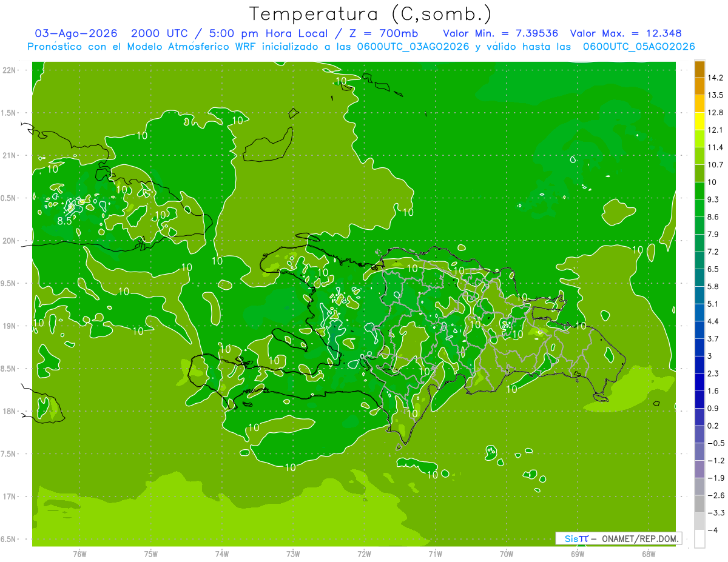Click the "70W" longitude axis label
Viewport: 728px width, 562px height.
(x=507, y=554)
